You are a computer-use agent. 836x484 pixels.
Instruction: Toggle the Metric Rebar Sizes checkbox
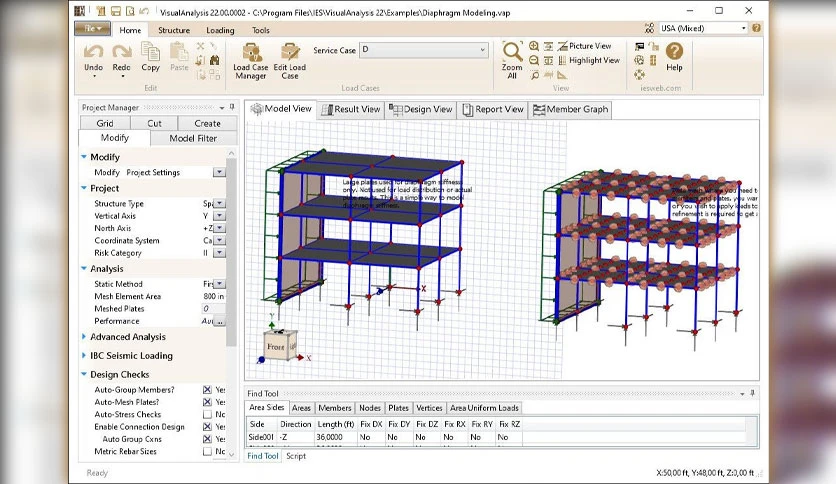pyautogui.click(x=207, y=451)
